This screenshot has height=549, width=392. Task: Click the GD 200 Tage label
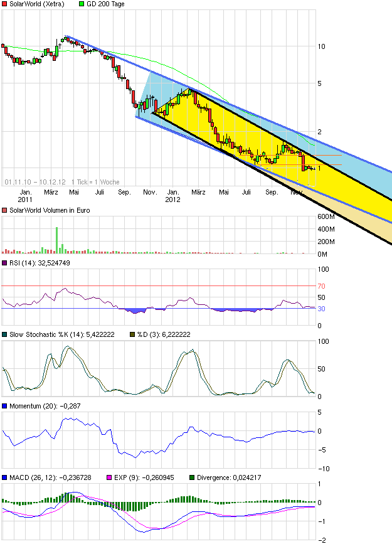(105, 4)
